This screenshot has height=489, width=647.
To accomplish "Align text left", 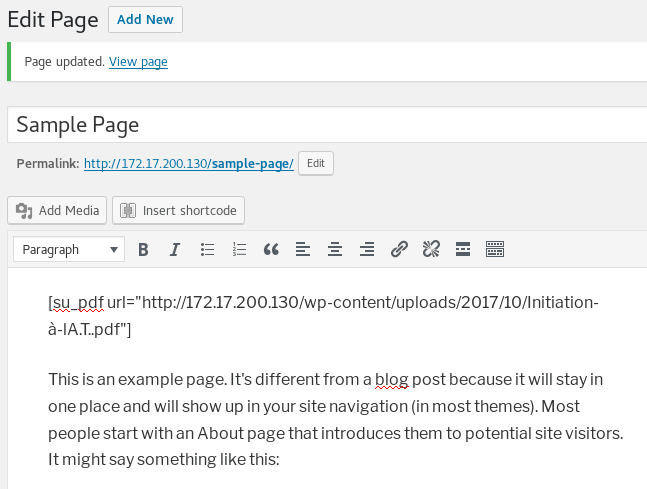I will (303, 249).
